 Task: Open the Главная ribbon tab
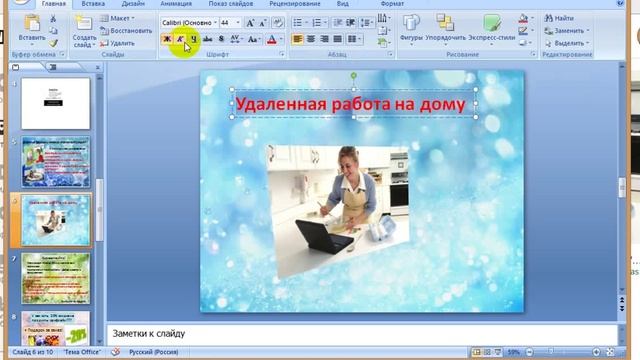click(53, 4)
